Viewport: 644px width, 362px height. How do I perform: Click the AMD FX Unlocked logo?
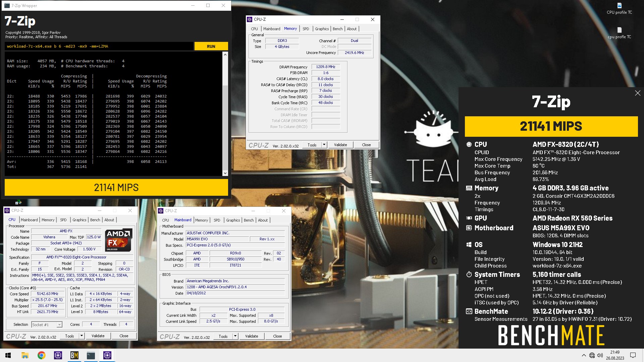point(119,240)
